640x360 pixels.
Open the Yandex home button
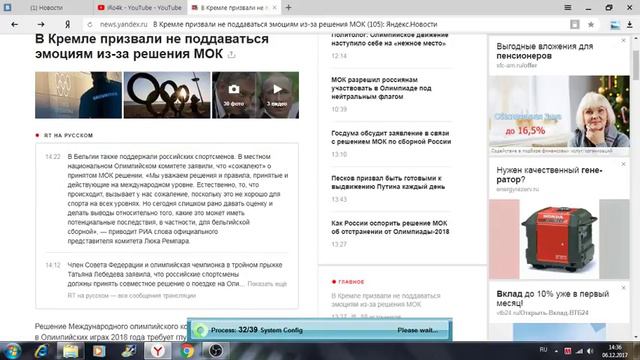tap(67, 24)
